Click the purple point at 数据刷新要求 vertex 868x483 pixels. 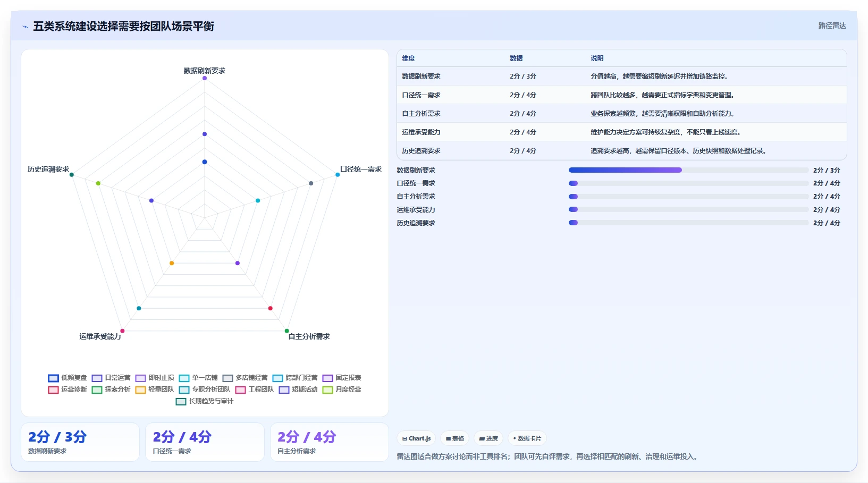click(205, 78)
